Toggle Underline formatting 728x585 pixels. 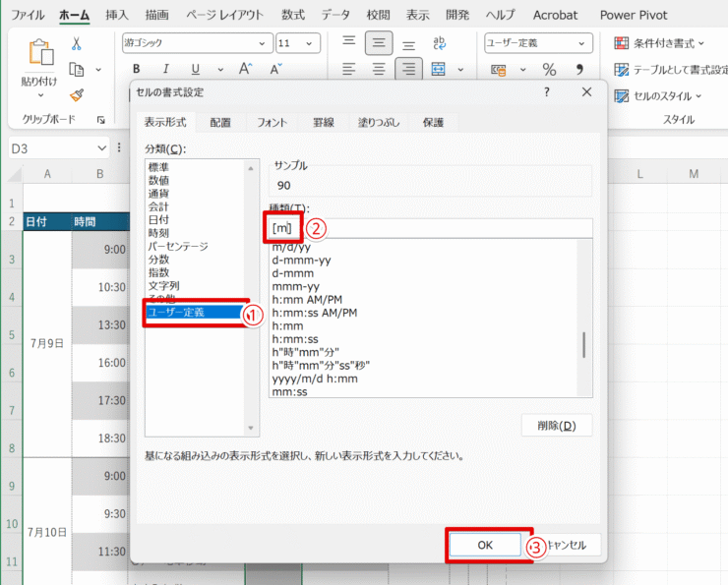pos(196,69)
